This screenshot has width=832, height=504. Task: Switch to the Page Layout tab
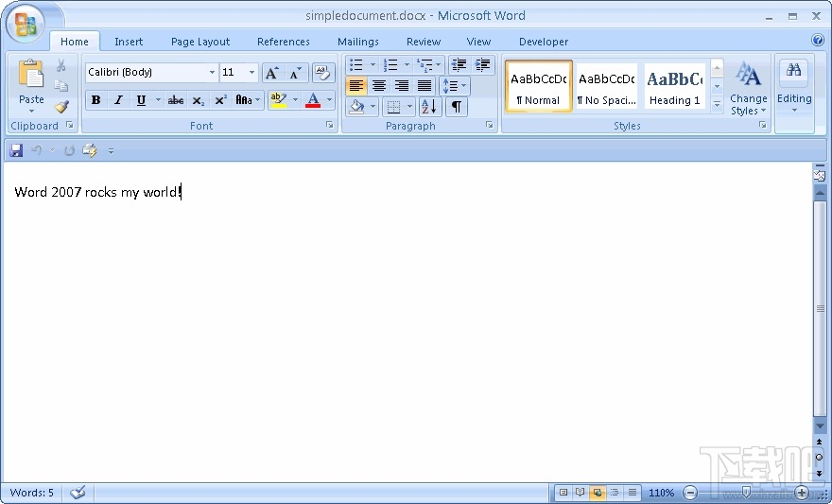(x=200, y=42)
